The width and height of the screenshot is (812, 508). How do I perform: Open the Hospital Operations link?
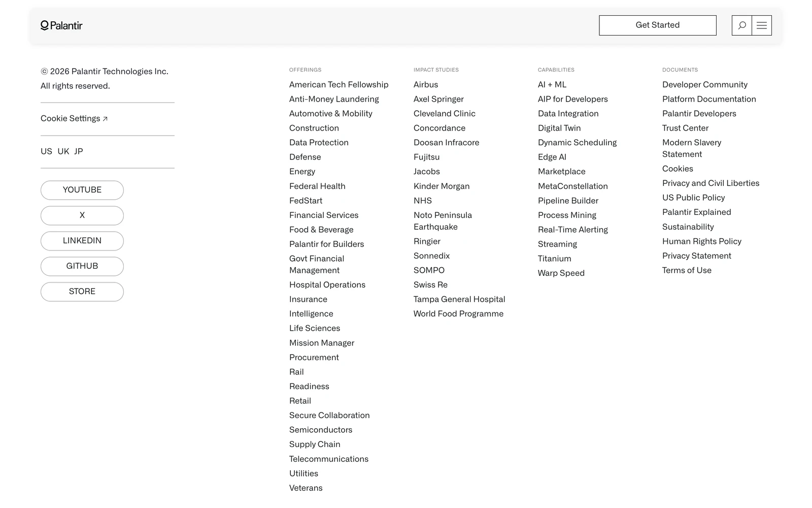click(327, 285)
